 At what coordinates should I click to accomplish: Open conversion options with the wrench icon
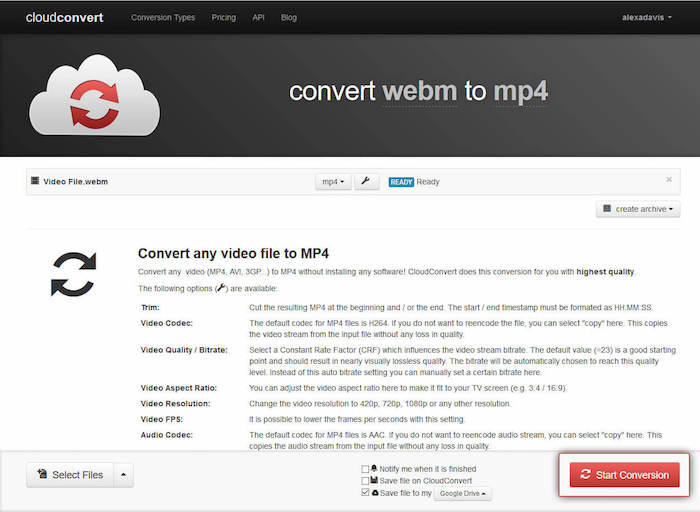366,182
